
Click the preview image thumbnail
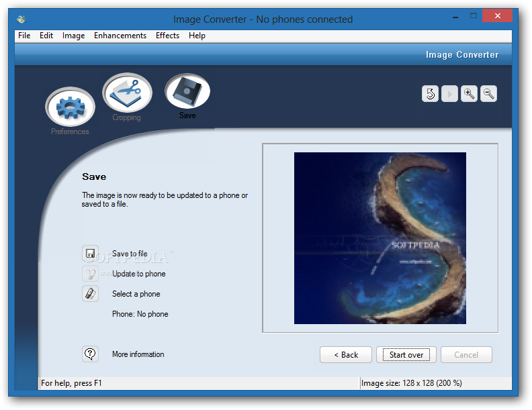[380, 238]
